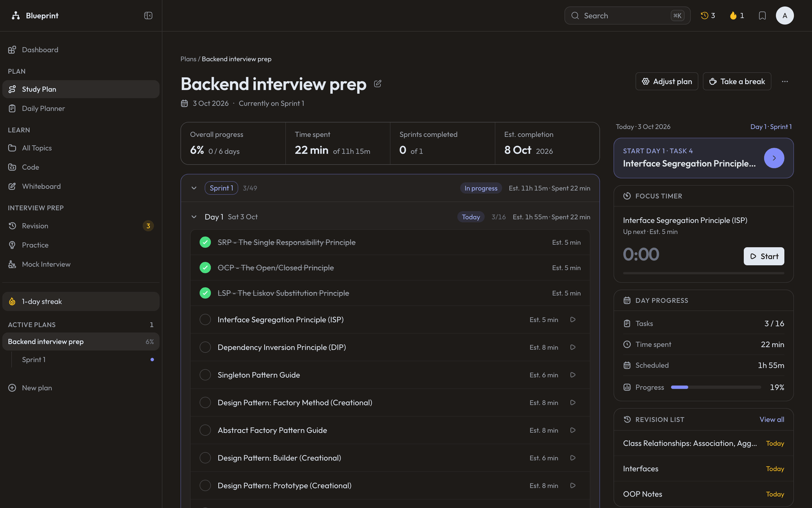Mark Singleton Pattern Guide complete
812x508 pixels.
coord(205,375)
